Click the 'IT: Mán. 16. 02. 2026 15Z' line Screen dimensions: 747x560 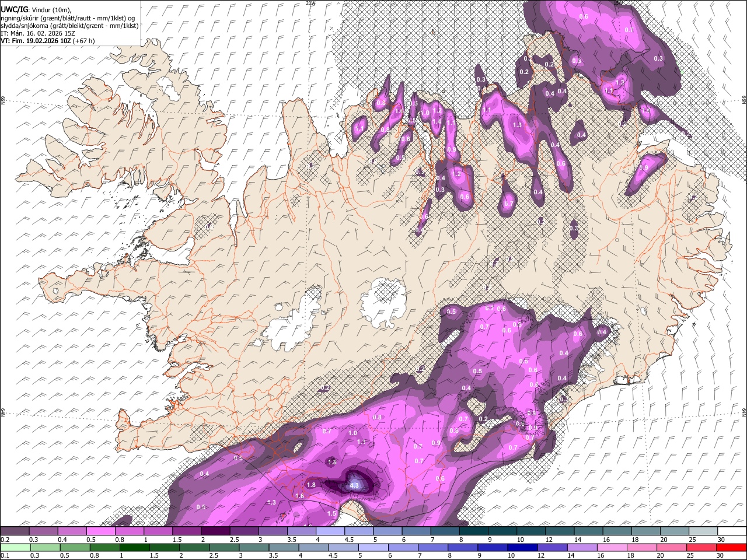coord(38,33)
